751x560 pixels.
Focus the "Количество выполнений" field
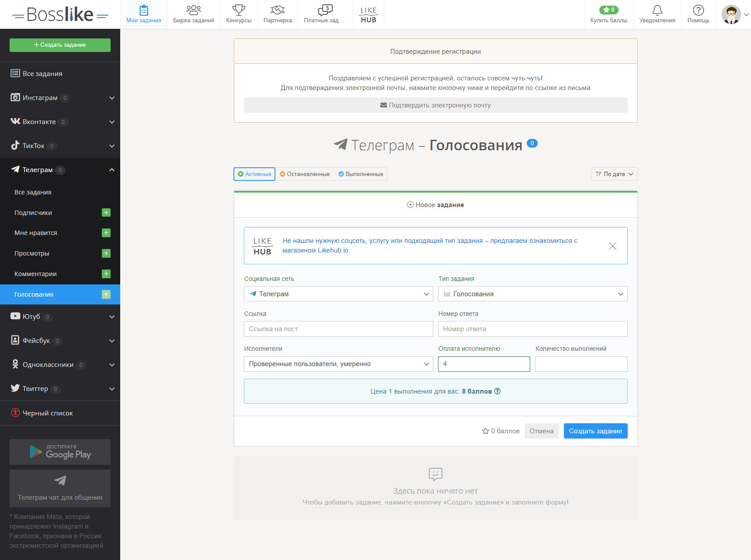click(x=581, y=364)
